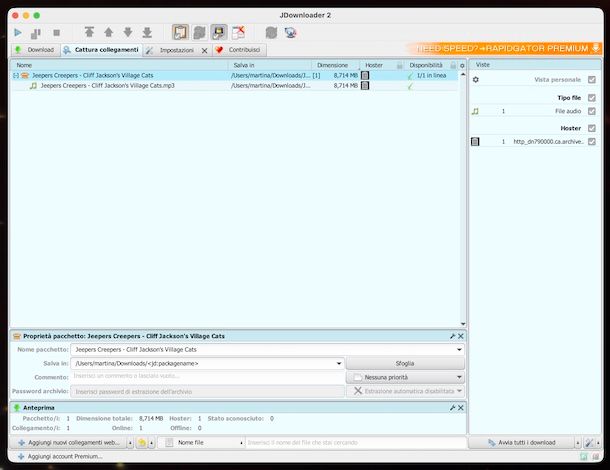
Task: Click the Commento input field
Action: click(x=208, y=377)
